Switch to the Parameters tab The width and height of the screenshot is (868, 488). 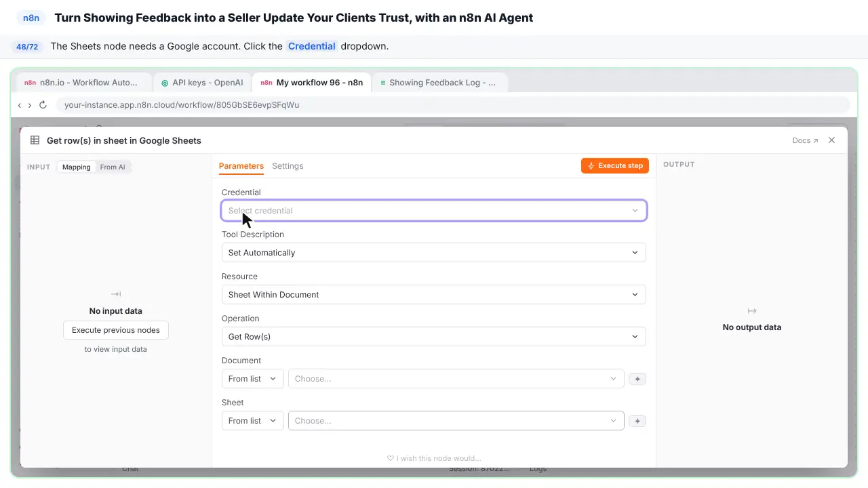tap(241, 166)
